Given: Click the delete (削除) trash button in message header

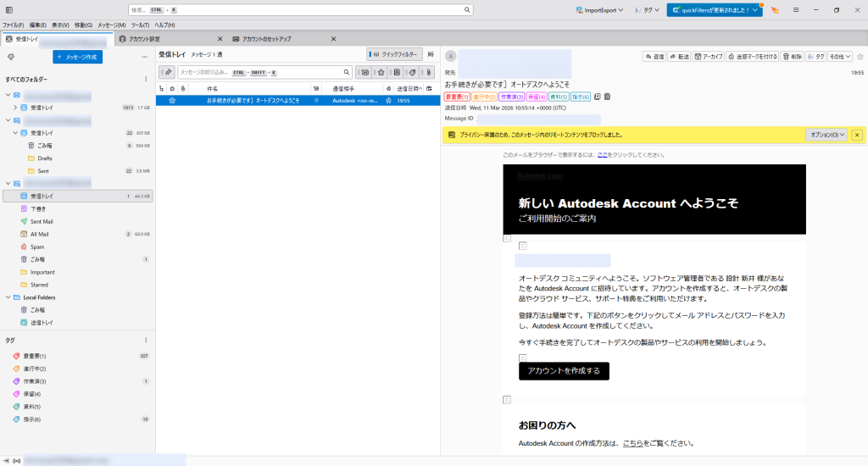Looking at the screenshot, I should (x=792, y=56).
